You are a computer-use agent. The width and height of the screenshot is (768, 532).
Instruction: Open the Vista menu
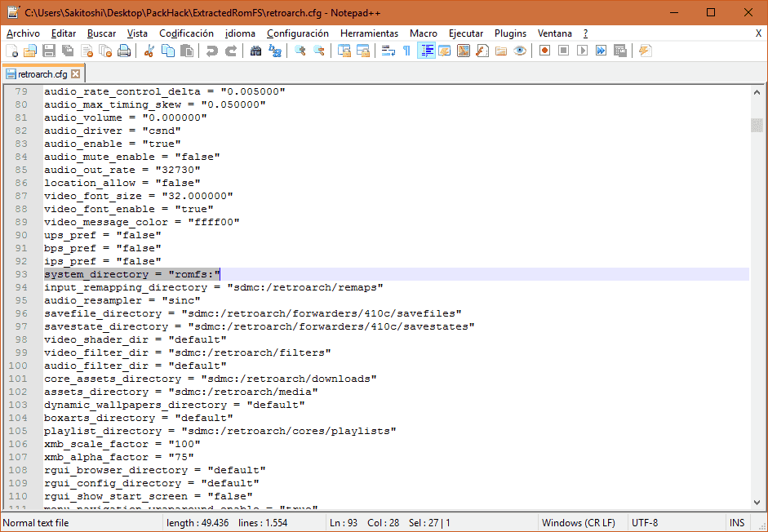tap(137, 33)
